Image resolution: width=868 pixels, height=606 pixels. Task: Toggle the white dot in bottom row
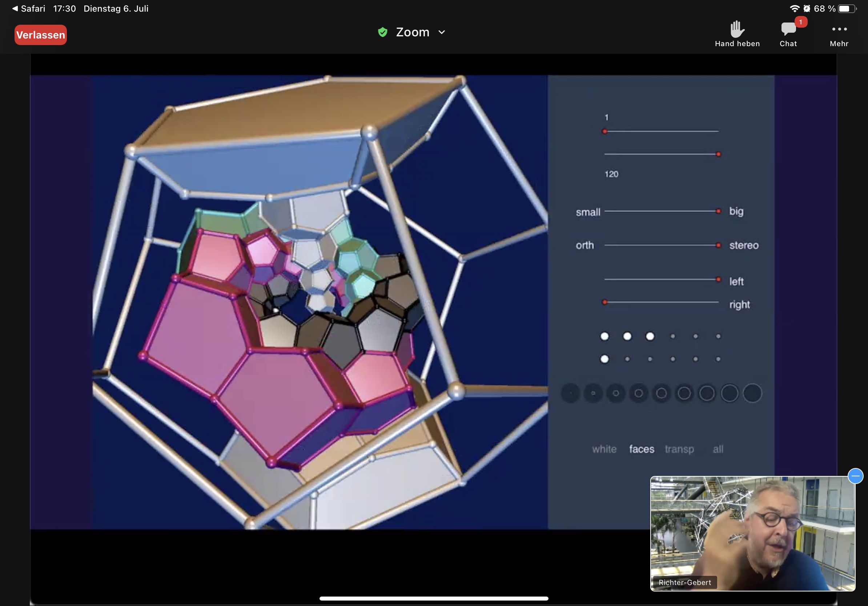604,359
